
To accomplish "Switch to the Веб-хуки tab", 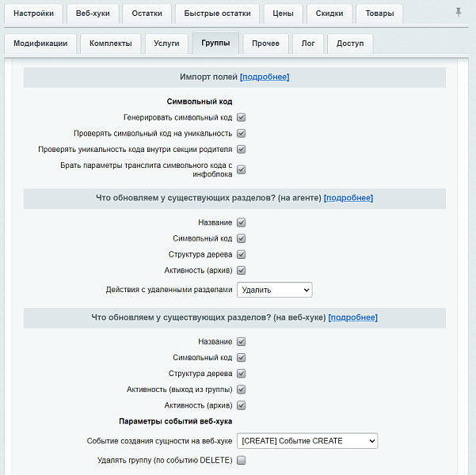I will (x=93, y=13).
